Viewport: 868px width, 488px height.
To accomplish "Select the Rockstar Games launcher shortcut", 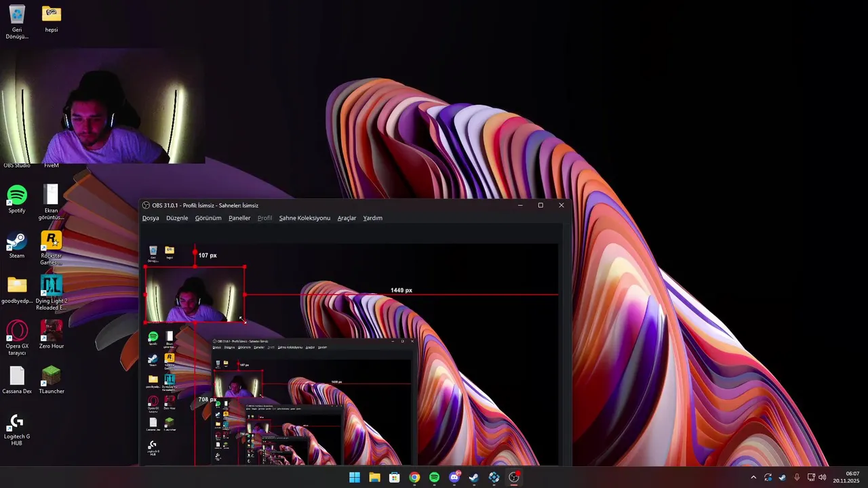I will point(52,248).
